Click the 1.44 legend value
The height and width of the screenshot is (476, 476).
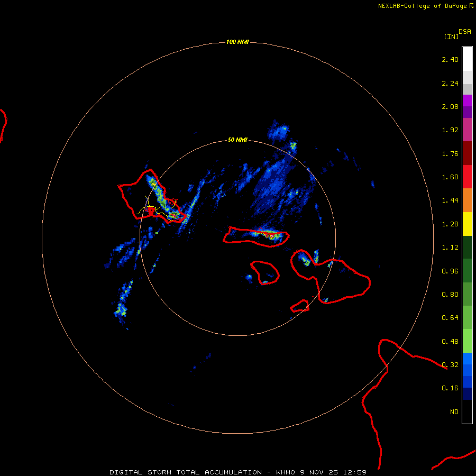(x=450, y=200)
